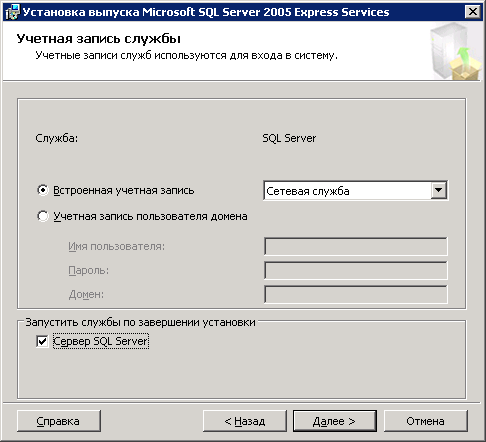Open the Сетевая служба dropdown arrow
The height and width of the screenshot is (442, 486).
point(439,191)
